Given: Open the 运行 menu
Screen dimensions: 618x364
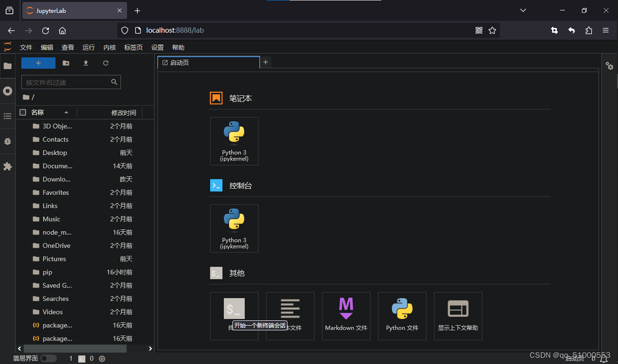Looking at the screenshot, I should [x=89, y=47].
